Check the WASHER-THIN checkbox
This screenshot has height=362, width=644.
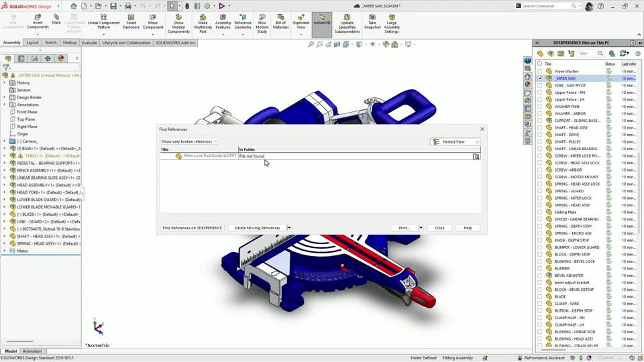pyautogui.click(x=539, y=107)
